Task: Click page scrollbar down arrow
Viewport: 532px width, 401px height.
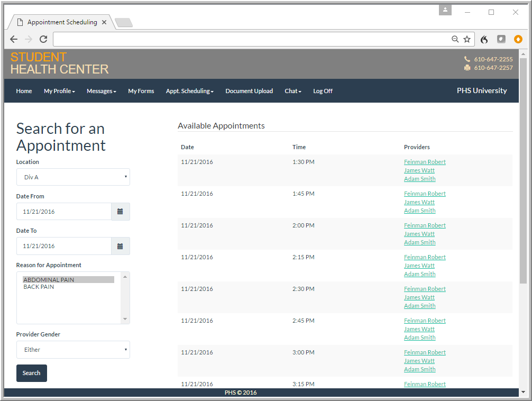Action: (523, 392)
